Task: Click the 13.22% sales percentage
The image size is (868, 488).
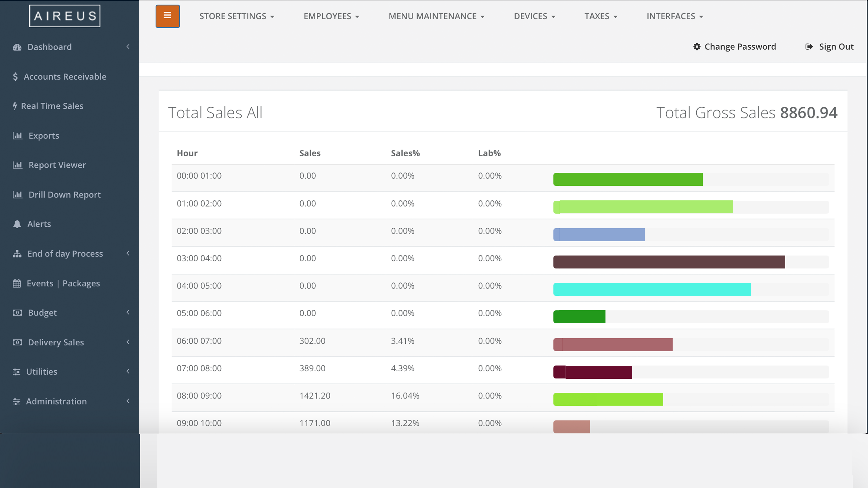Action: [x=405, y=423]
